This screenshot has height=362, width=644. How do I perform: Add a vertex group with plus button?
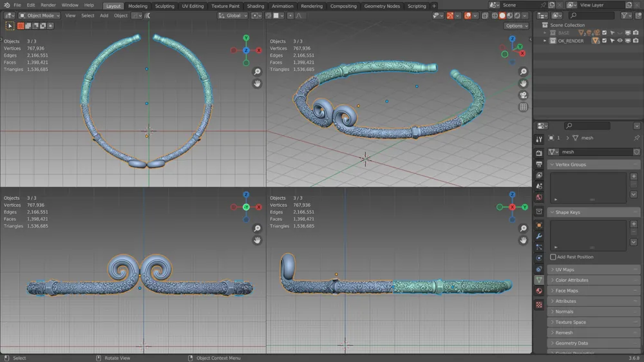(x=634, y=176)
